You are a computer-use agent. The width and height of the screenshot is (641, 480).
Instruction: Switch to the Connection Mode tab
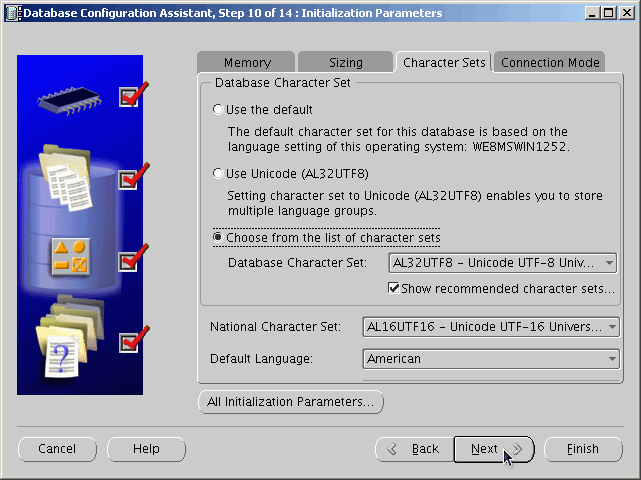coord(550,63)
